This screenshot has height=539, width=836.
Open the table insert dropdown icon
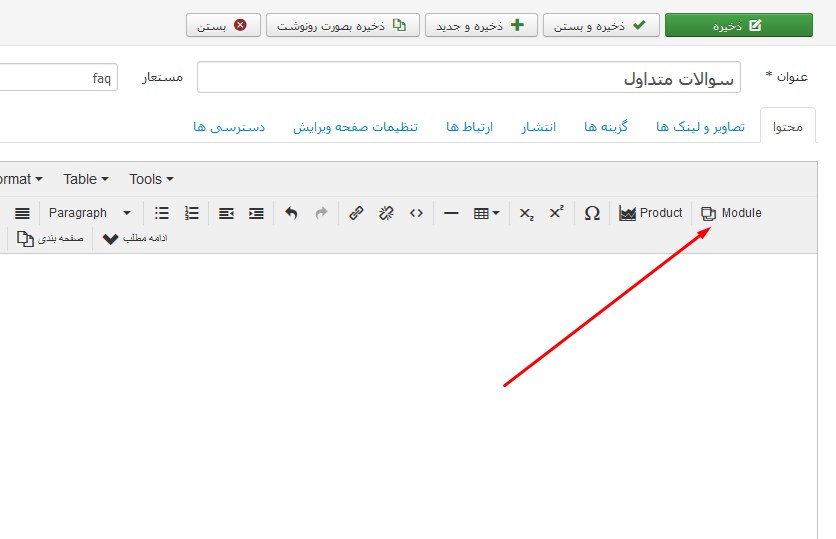[x=486, y=213]
